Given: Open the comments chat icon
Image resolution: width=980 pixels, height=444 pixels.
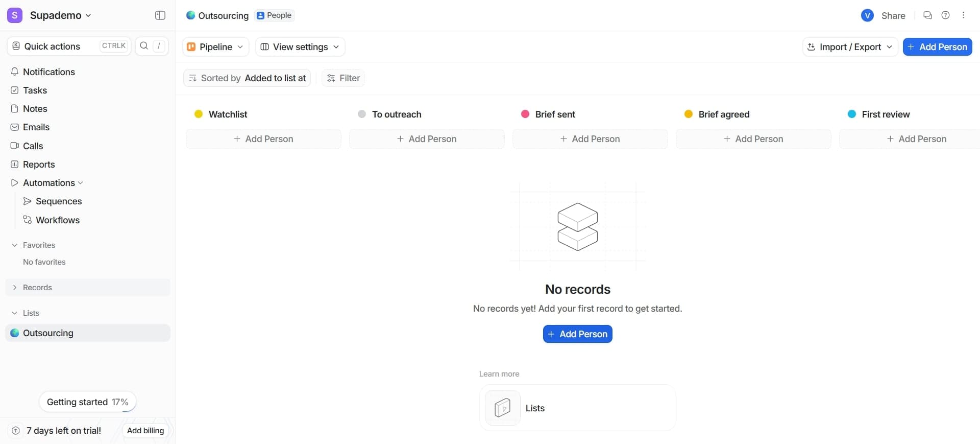Looking at the screenshot, I should [x=927, y=15].
